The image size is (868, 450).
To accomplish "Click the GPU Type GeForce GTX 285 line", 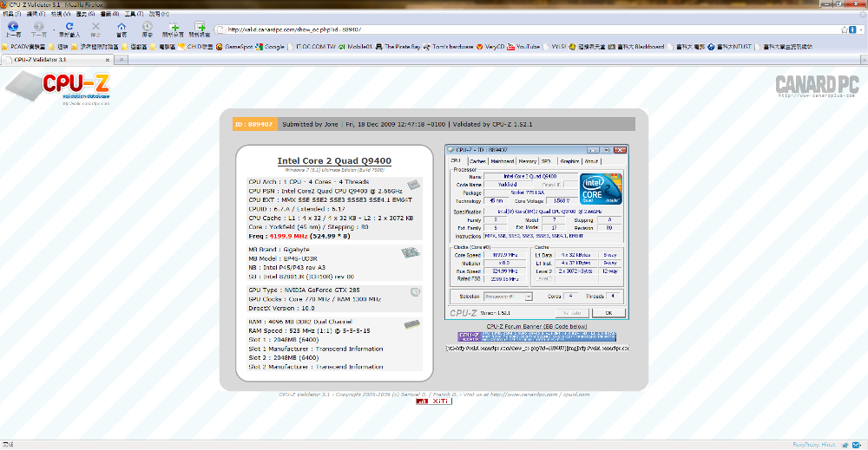I will 304,290.
